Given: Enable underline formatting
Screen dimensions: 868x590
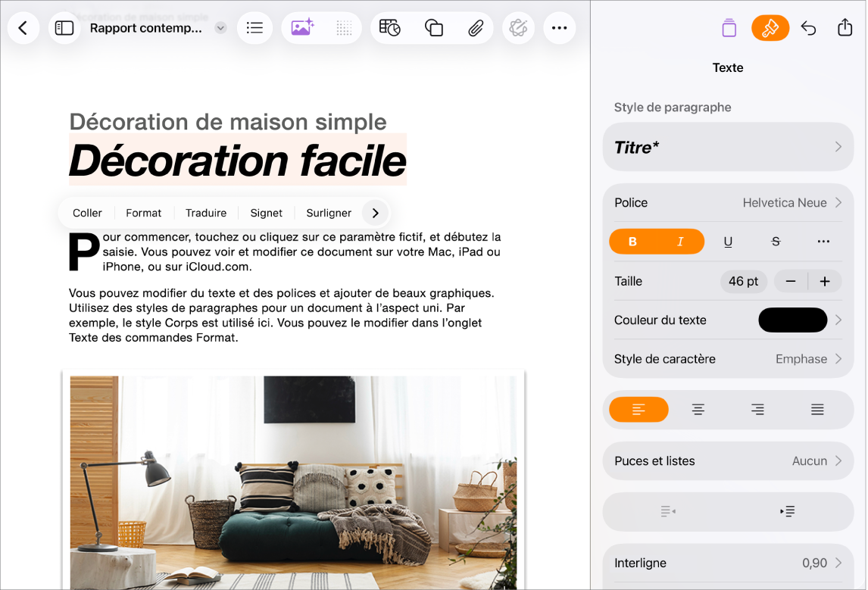Looking at the screenshot, I should (728, 241).
